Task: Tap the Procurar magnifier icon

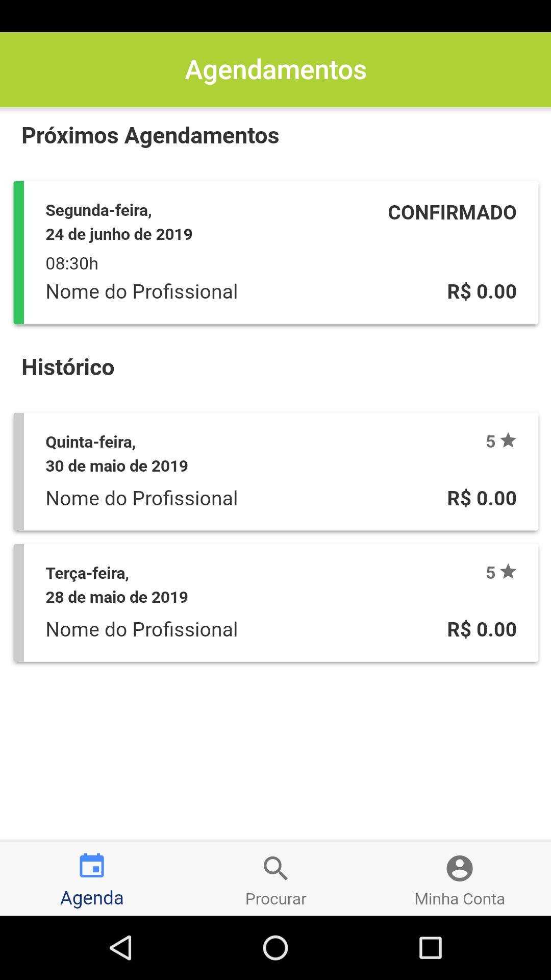Action: pos(275,868)
